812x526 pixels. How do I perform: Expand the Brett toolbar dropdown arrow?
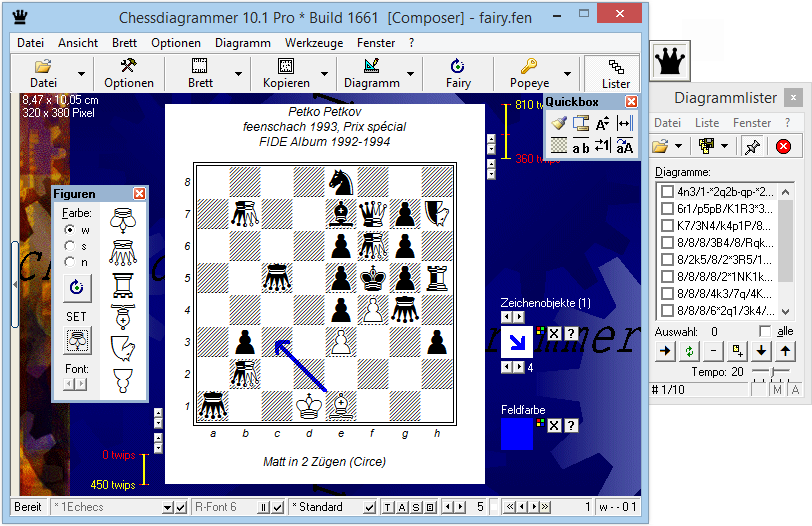pos(238,74)
